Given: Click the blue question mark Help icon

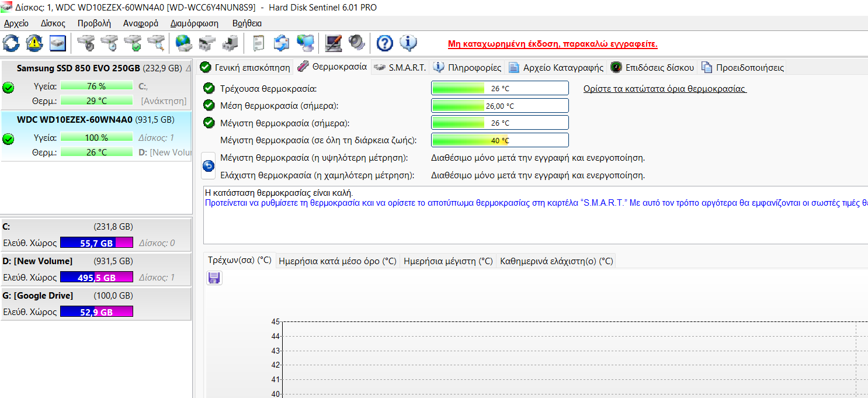Looking at the screenshot, I should [x=384, y=43].
